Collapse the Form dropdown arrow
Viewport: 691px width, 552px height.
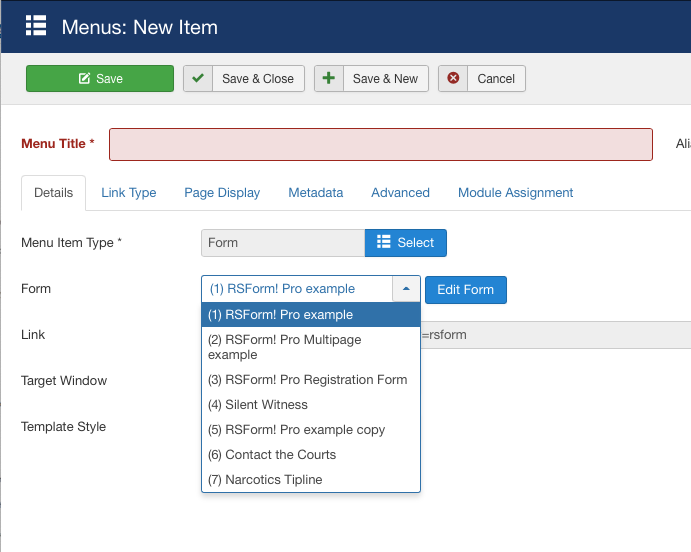(406, 289)
